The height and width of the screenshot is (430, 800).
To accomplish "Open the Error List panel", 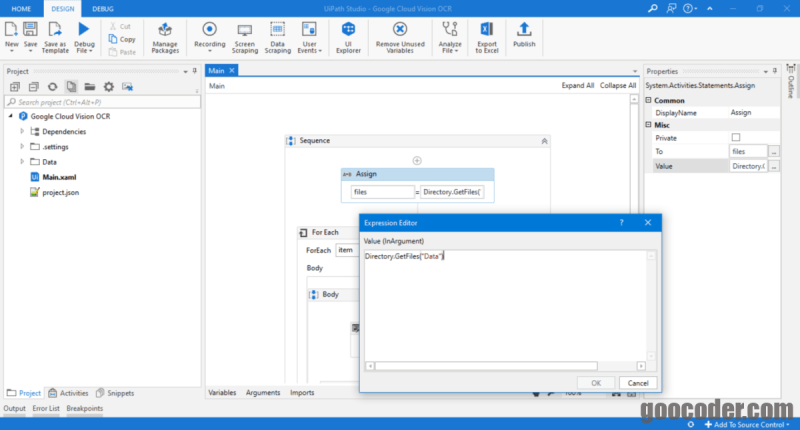I will point(46,408).
